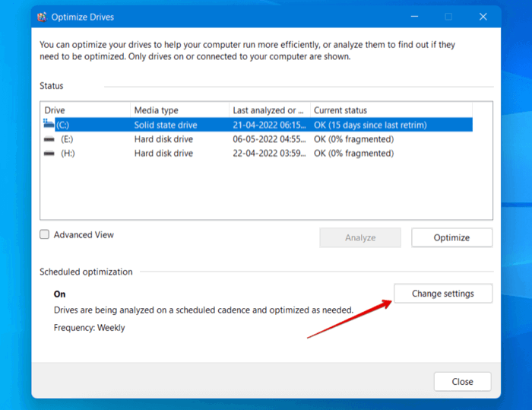
Task: Click 'Solid state drive' media type cell
Action: point(166,125)
